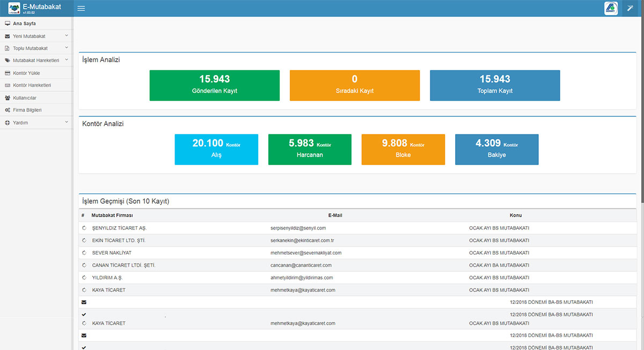Click the company profile logo in header

click(611, 9)
